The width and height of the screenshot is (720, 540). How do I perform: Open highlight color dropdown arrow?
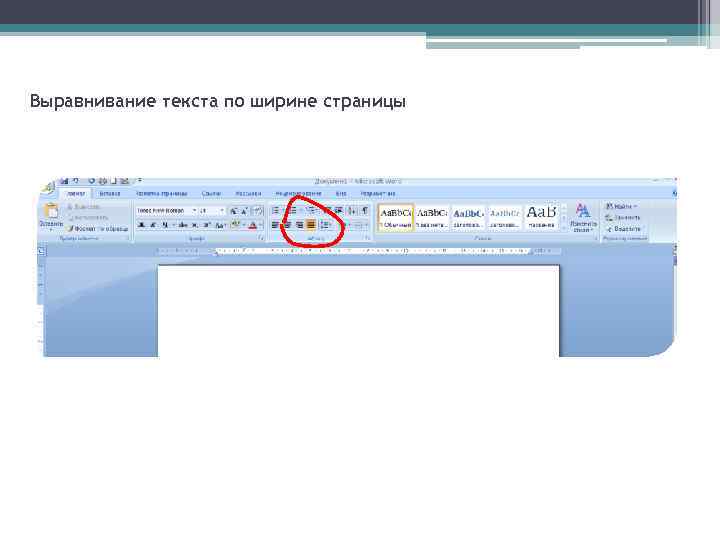coord(244,225)
